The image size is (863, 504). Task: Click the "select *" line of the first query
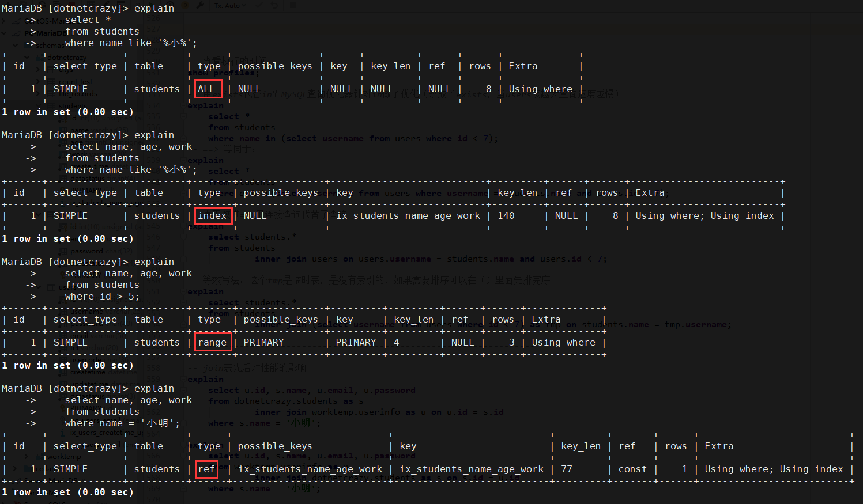coord(88,20)
